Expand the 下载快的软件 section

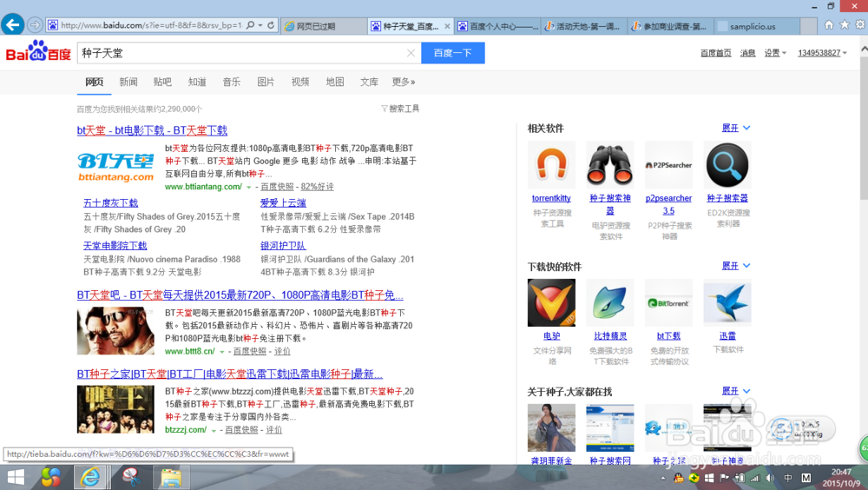[x=736, y=266]
